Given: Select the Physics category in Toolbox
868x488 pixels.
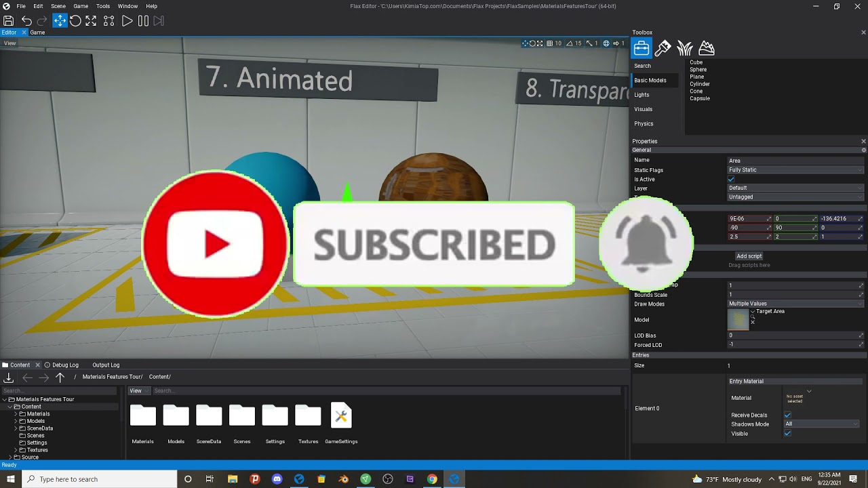Looking at the screenshot, I should pyautogui.click(x=644, y=123).
